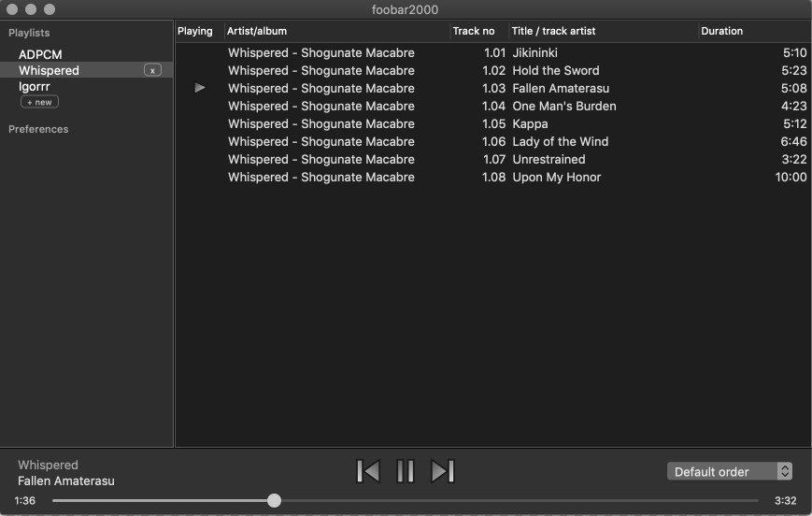Screen dimensions: 812x516
Task: Click the playback order stepper arrows
Action: [x=785, y=471]
